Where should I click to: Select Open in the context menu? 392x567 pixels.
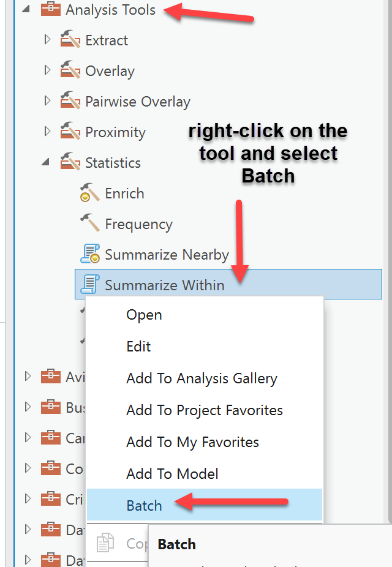click(144, 315)
